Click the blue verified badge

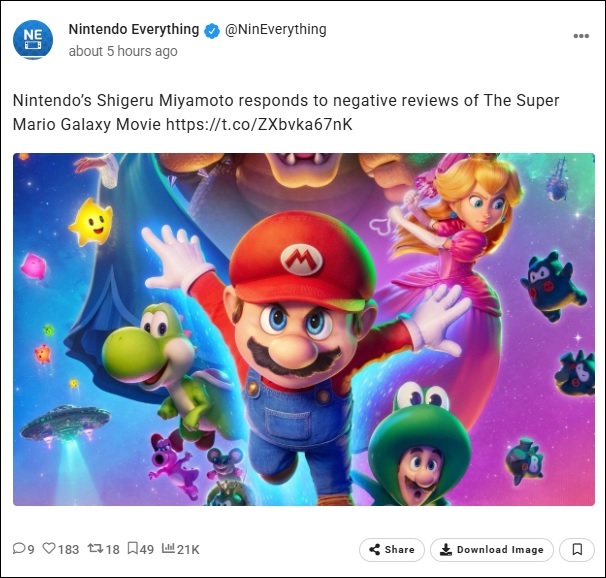point(212,31)
